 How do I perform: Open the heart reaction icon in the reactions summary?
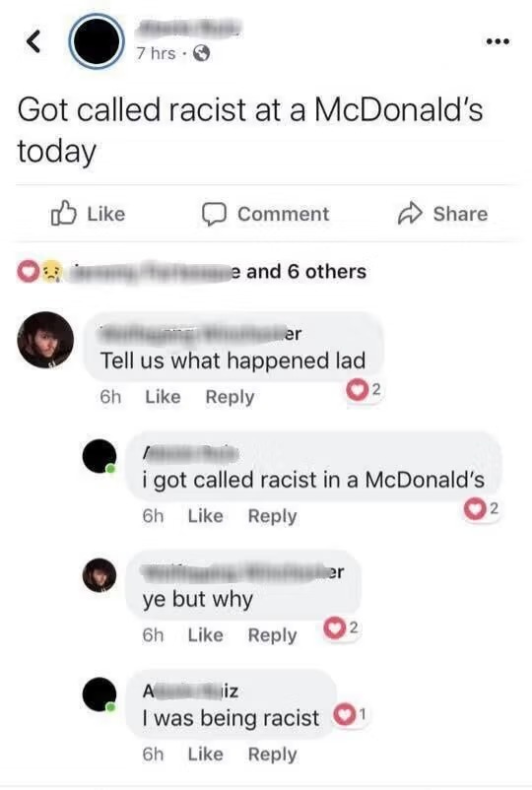click(x=28, y=272)
